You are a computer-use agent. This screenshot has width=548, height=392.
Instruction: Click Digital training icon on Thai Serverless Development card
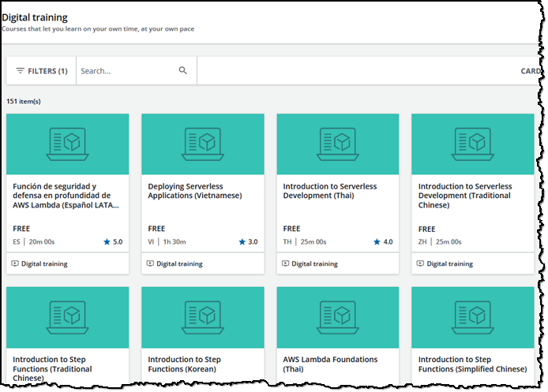click(285, 263)
